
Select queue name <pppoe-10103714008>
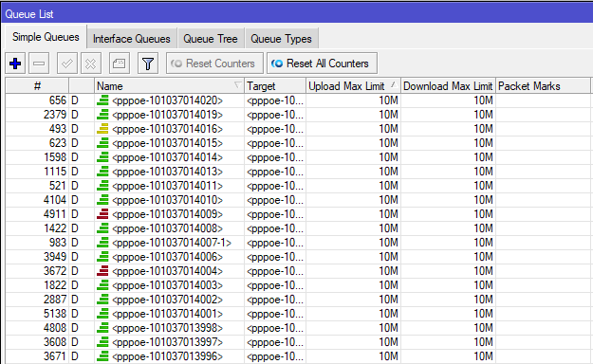click(168, 228)
